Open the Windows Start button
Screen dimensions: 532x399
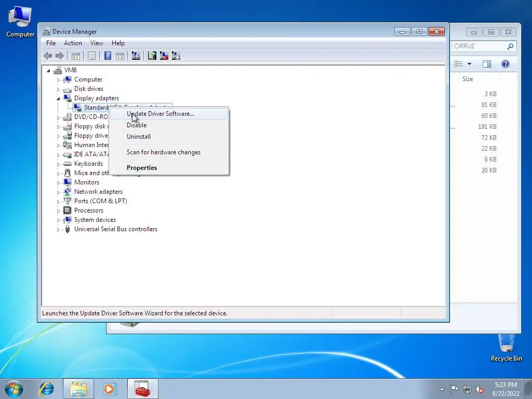(14, 389)
